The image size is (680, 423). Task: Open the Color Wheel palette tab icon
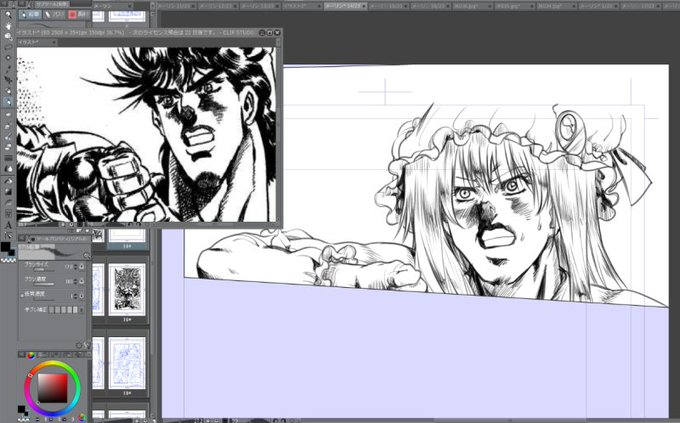click(31, 355)
